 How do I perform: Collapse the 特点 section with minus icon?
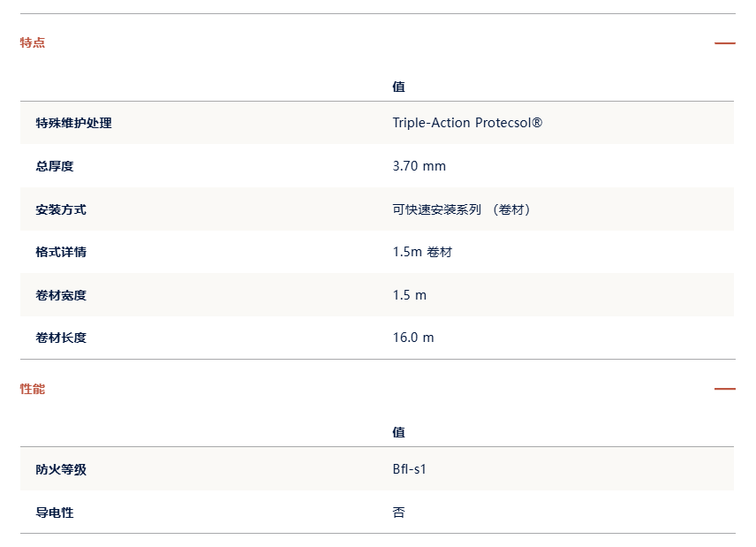pyautogui.click(x=725, y=43)
